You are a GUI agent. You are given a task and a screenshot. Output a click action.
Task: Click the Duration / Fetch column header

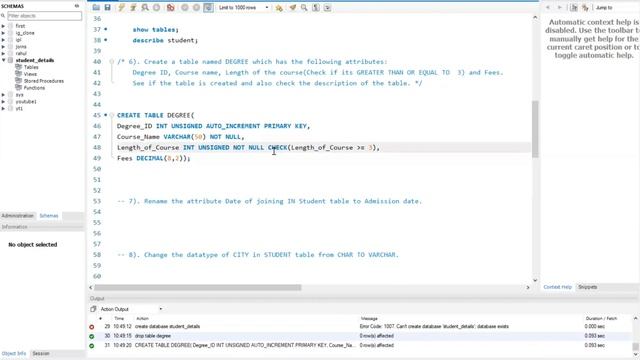click(601, 318)
